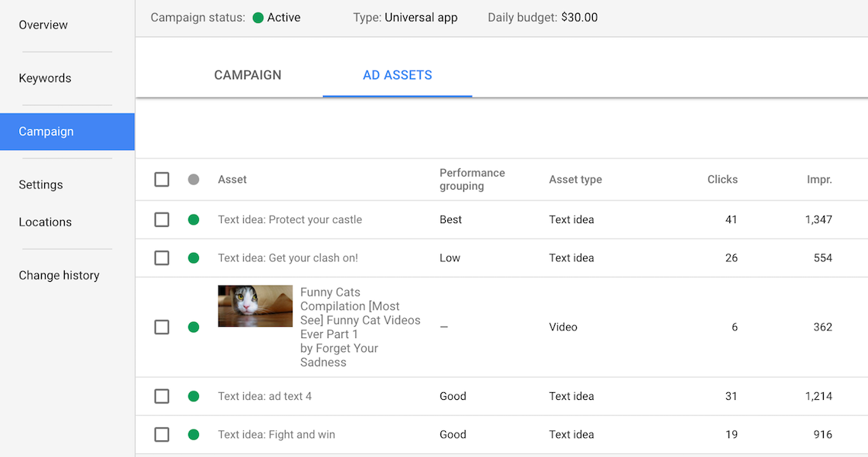Open the Keywords section
The image size is (868, 457).
tap(44, 78)
